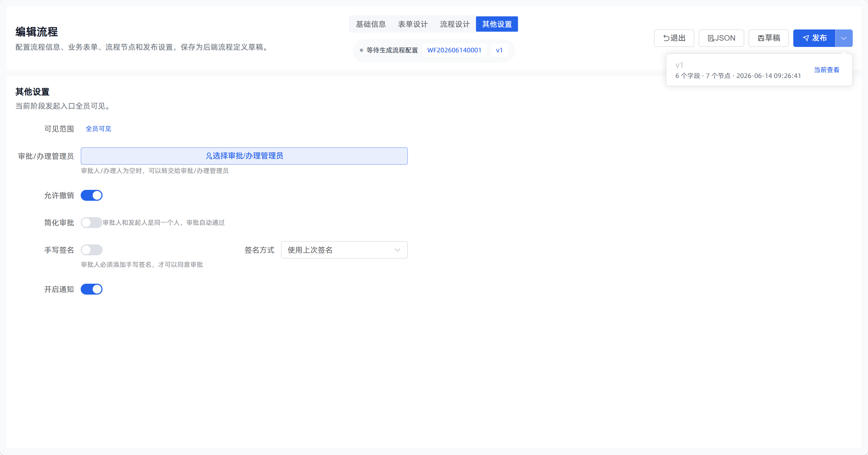Click the v1 version tag beside workflow code
The height and width of the screenshot is (455, 868).
499,50
